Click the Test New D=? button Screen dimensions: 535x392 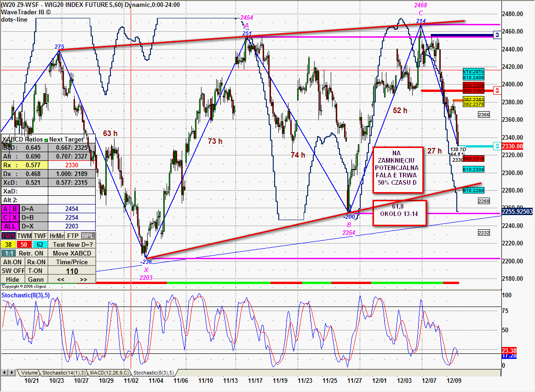[x=72, y=244]
